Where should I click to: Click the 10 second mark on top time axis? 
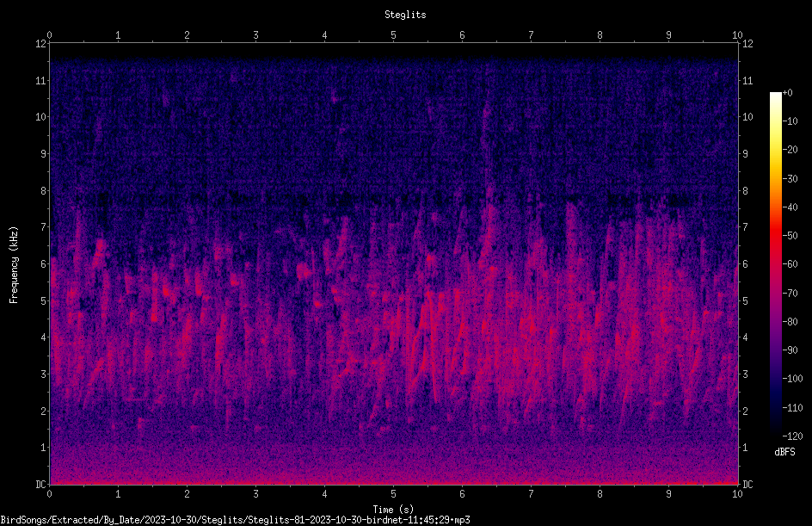pos(737,34)
